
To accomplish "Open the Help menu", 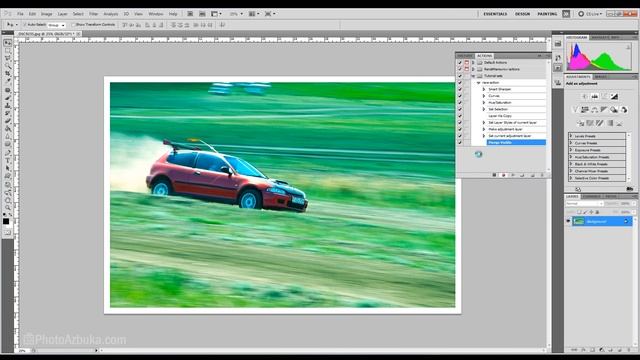I will (x=173, y=14).
